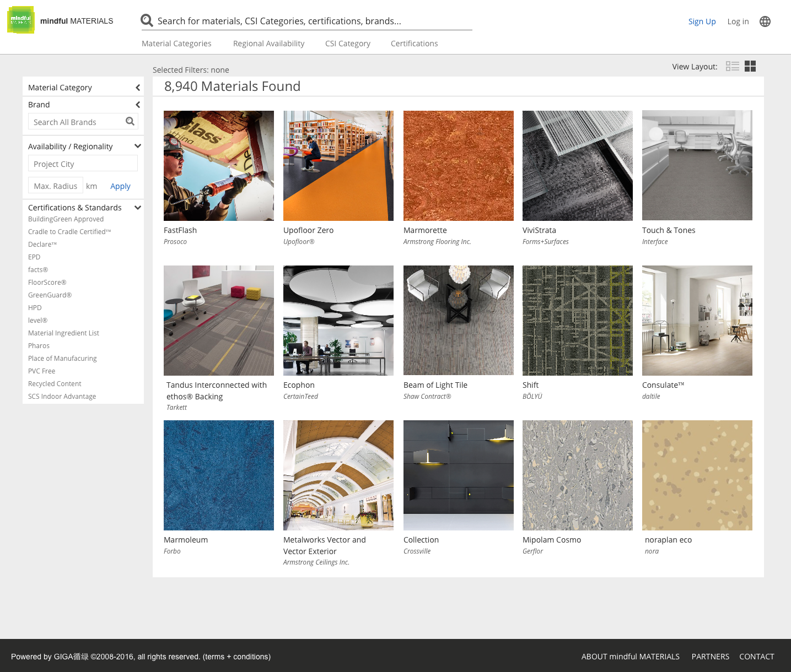Open the FastFlash product thumbnail
The width and height of the screenshot is (791, 672).
219,166
